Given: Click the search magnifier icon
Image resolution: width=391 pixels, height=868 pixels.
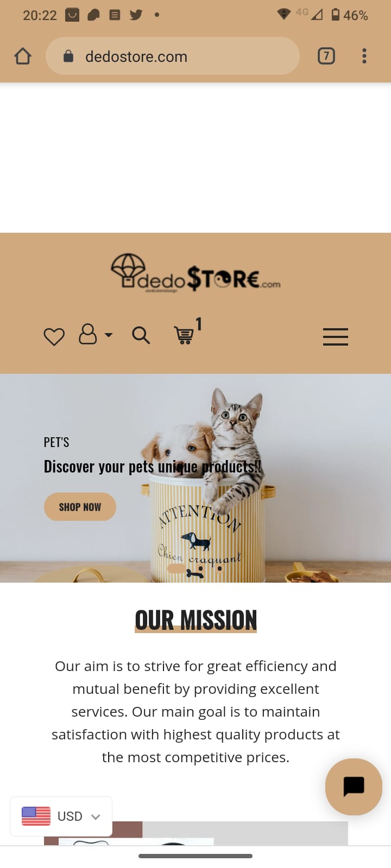Looking at the screenshot, I should click(141, 335).
